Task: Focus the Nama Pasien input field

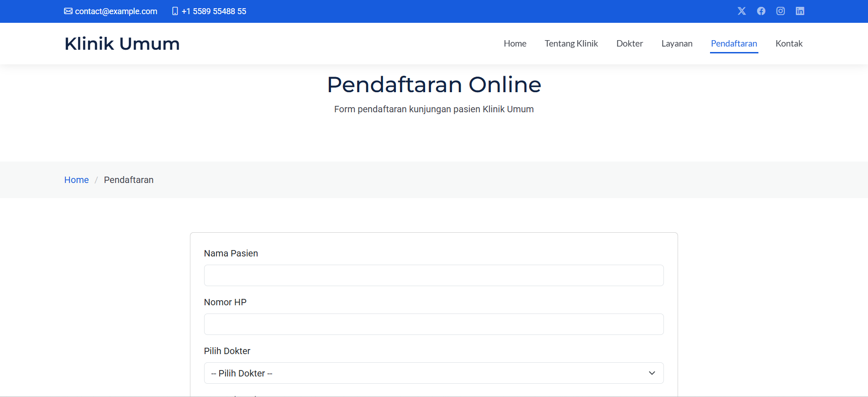Action: point(433,276)
